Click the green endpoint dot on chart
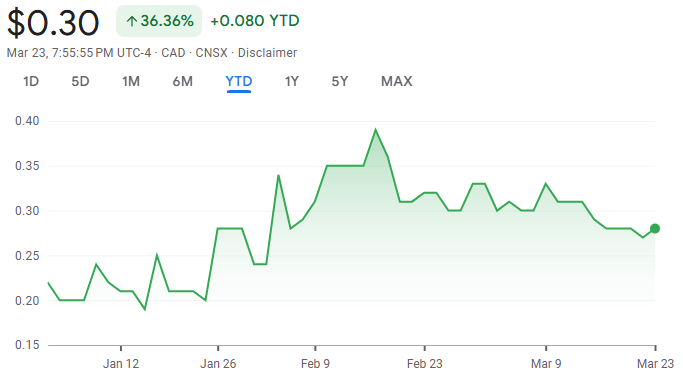The image size is (683, 384). pyautogui.click(x=655, y=229)
